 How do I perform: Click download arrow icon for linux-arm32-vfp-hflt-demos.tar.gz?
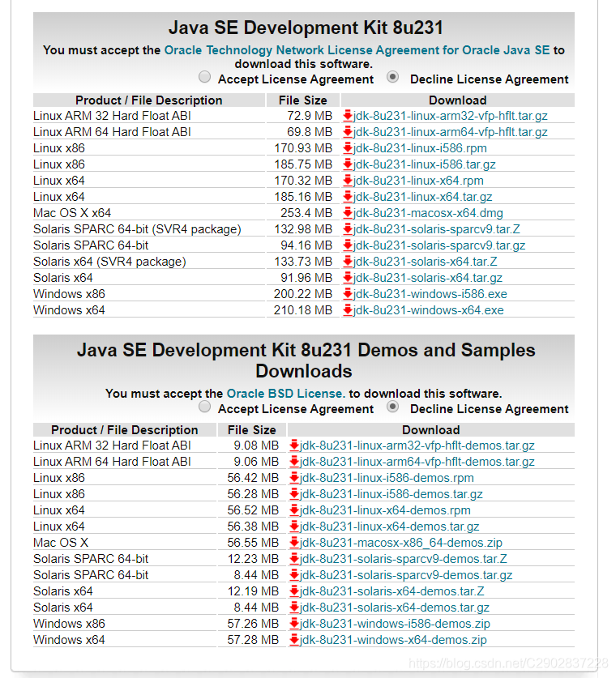pos(294,446)
